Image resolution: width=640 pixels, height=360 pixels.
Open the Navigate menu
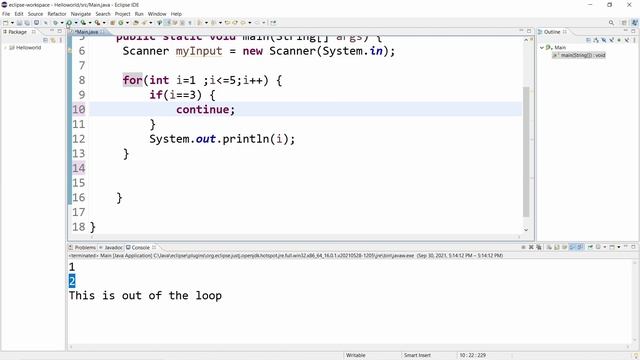[x=81, y=14]
